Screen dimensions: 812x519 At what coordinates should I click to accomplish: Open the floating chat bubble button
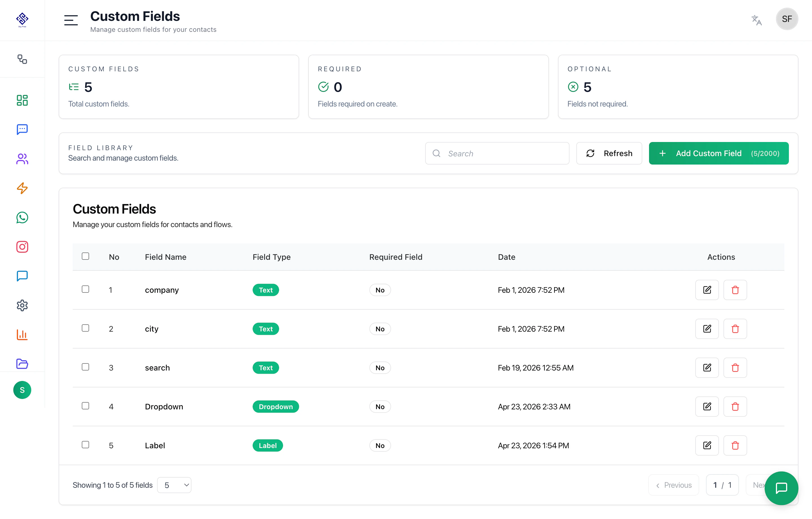tap(781, 488)
